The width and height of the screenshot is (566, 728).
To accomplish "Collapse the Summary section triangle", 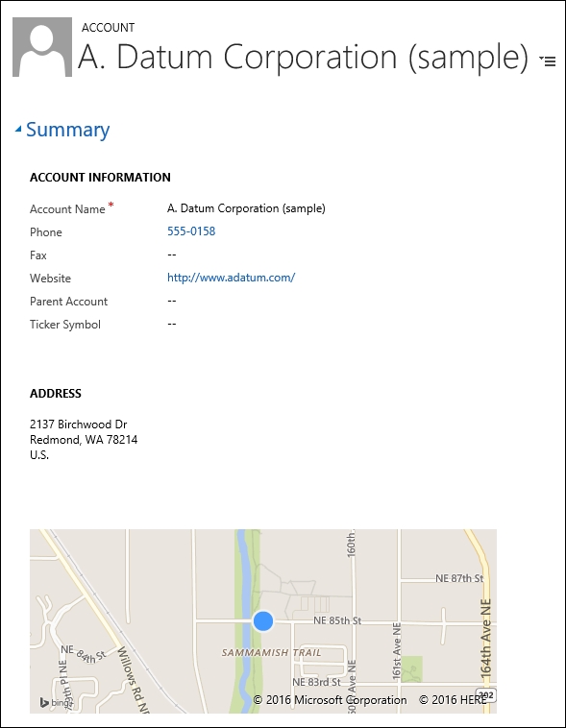I will click(x=18, y=129).
